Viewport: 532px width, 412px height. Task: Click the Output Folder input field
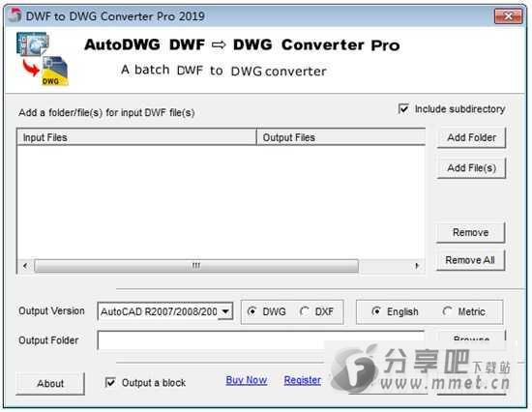click(261, 340)
